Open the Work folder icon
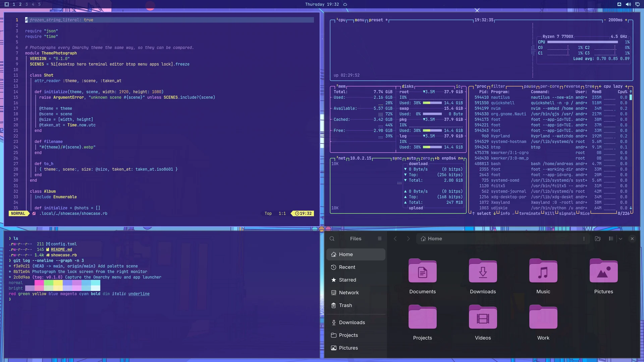 pos(543,317)
